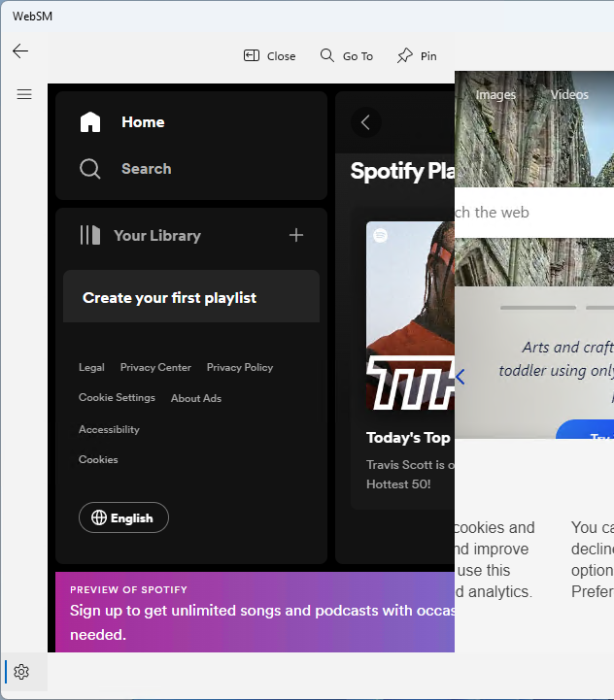Open settings via the gear icon
The image size is (614, 700).
point(21,672)
